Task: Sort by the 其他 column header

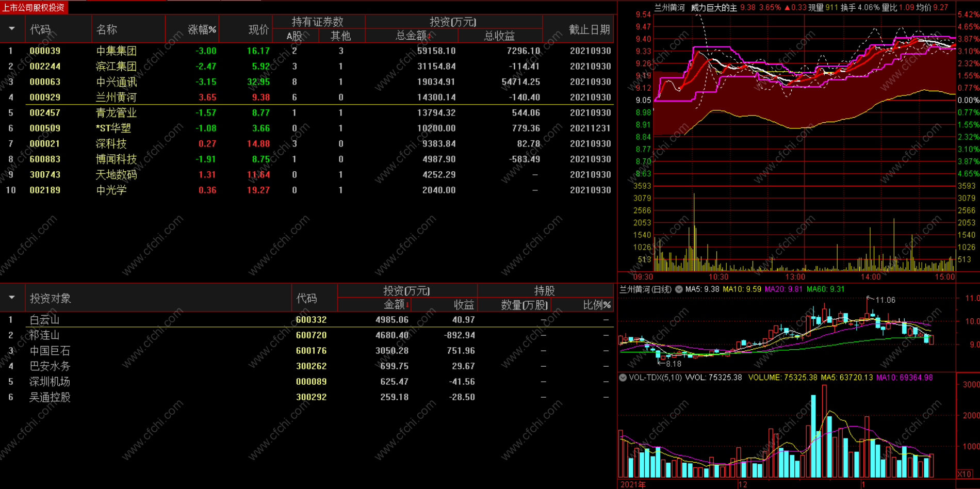Action: pyautogui.click(x=340, y=36)
